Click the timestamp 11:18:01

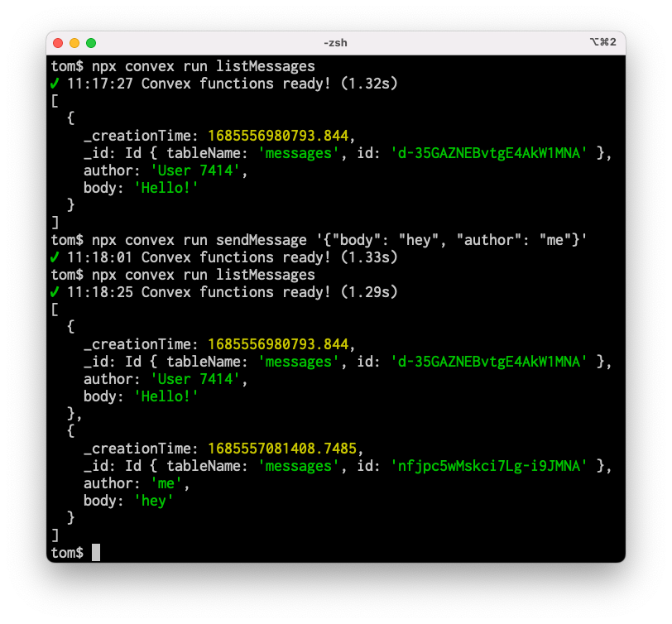(x=100, y=257)
